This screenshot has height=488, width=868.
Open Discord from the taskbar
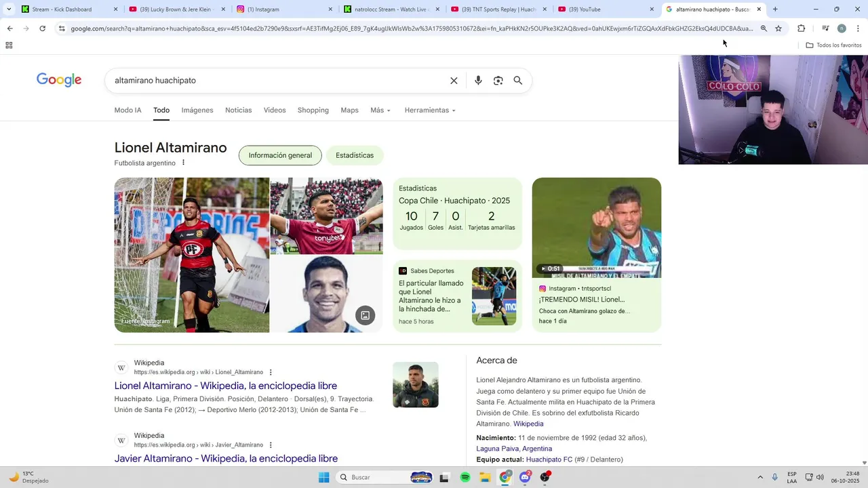coord(526,477)
